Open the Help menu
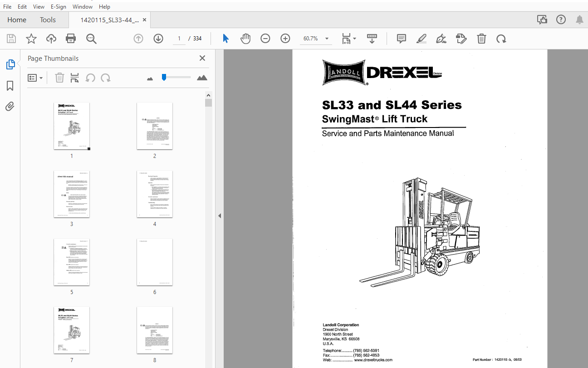Image resolution: width=588 pixels, height=368 pixels. pos(104,7)
